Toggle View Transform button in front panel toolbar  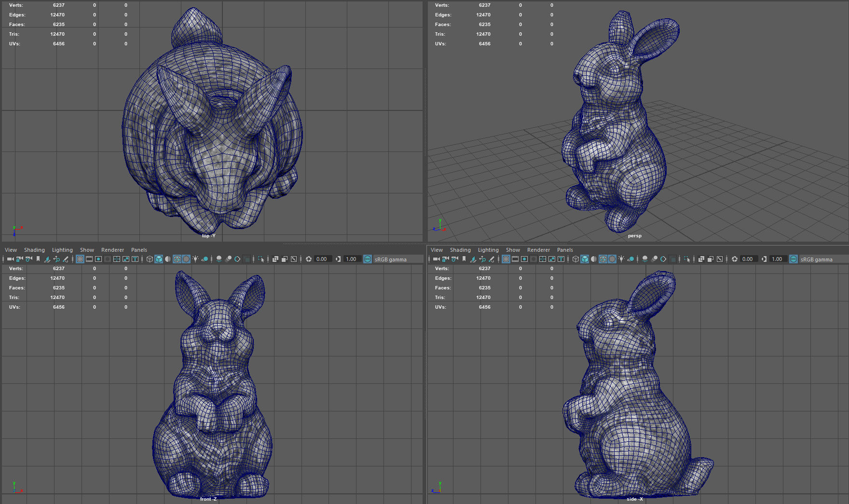pos(368,259)
